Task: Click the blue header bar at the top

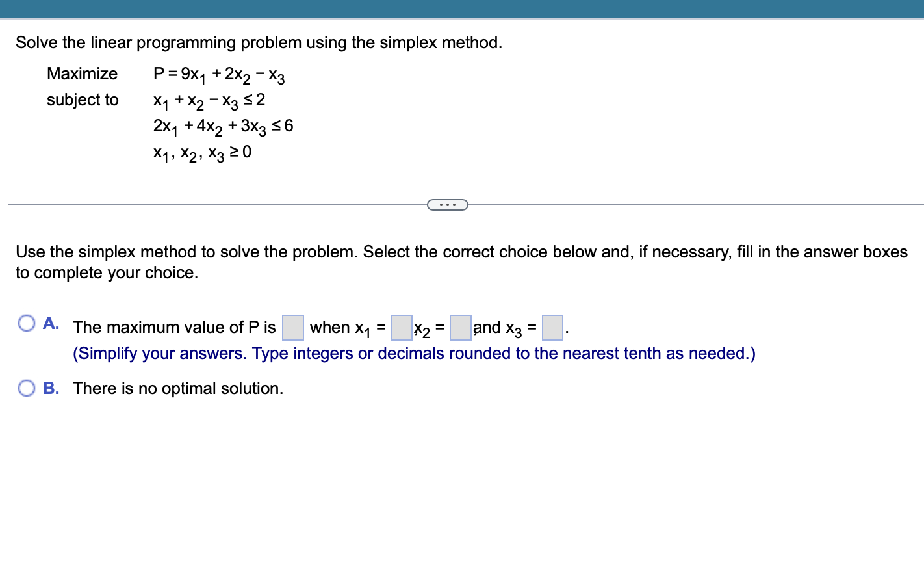Action: pos(462,8)
